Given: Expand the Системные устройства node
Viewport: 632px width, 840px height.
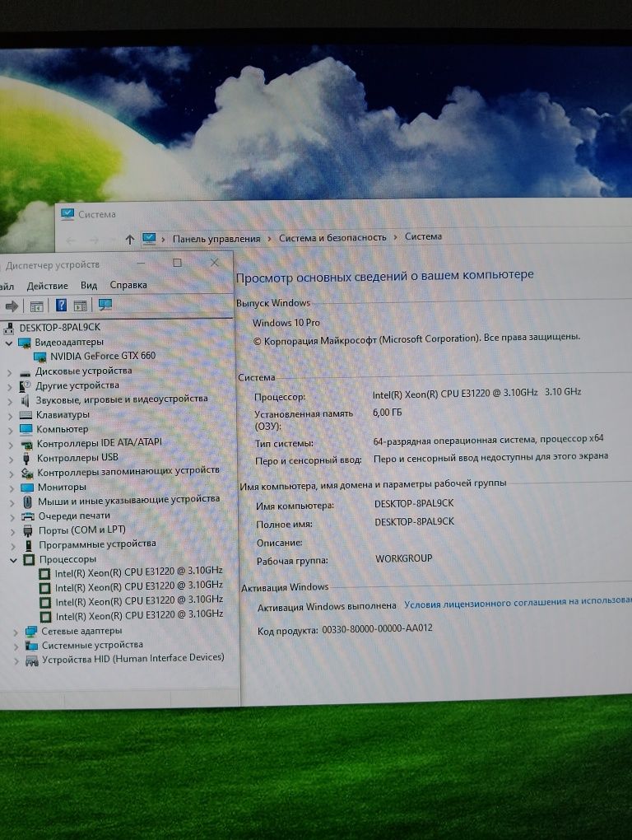Looking at the screenshot, I should click(16, 646).
